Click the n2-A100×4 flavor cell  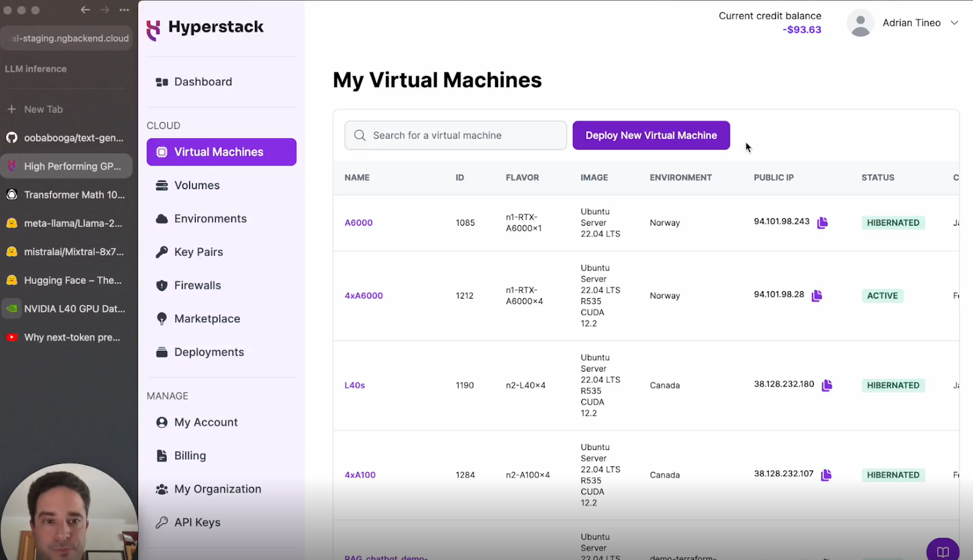click(528, 475)
